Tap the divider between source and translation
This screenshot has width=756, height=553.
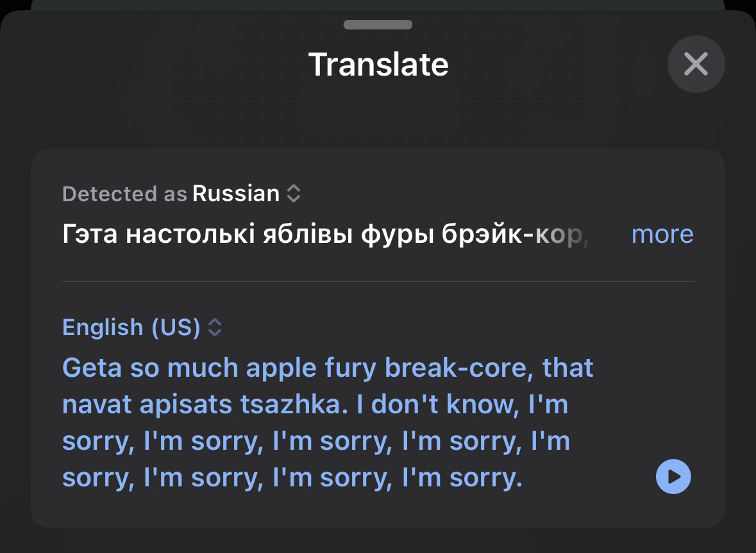tap(378, 281)
